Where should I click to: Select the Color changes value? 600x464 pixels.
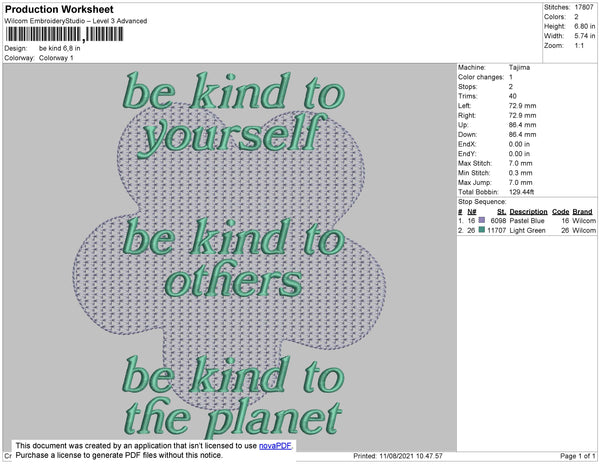pyautogui.click(x=511, y=77)
